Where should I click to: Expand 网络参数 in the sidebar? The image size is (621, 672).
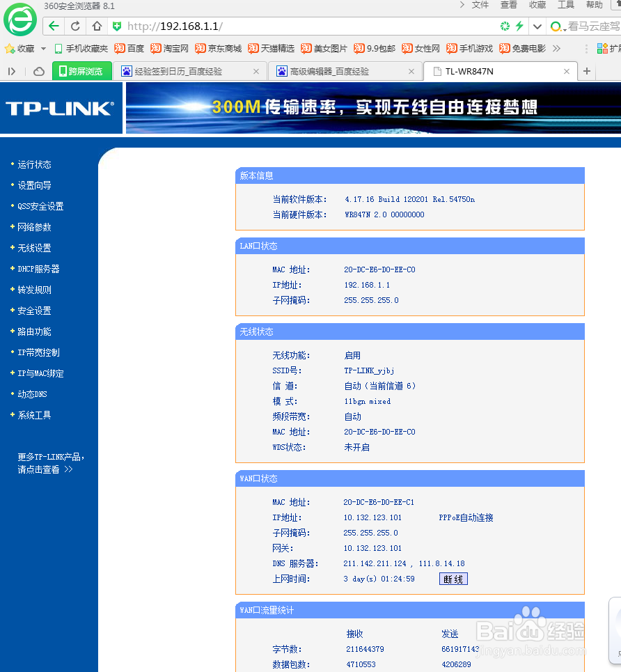34,227
